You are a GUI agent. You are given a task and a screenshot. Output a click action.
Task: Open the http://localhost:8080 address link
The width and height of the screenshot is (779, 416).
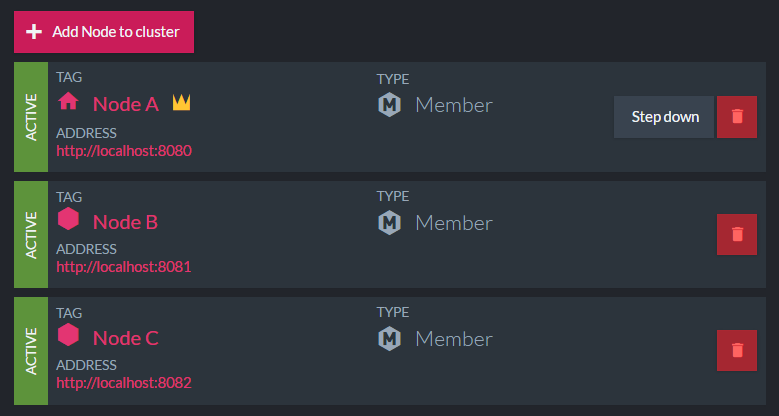[124, 151]
